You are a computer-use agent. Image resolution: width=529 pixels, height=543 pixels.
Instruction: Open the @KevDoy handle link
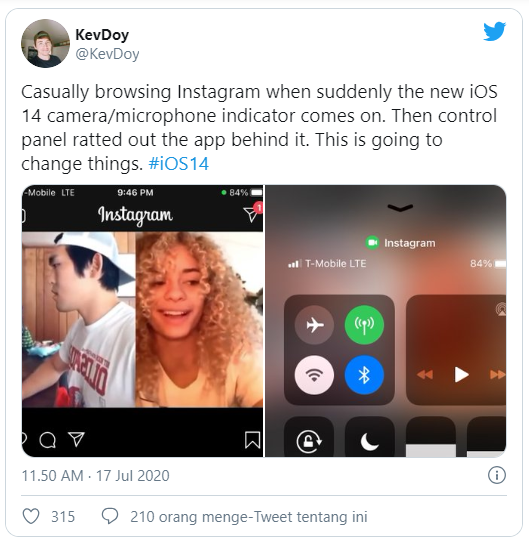coord(107,54)
